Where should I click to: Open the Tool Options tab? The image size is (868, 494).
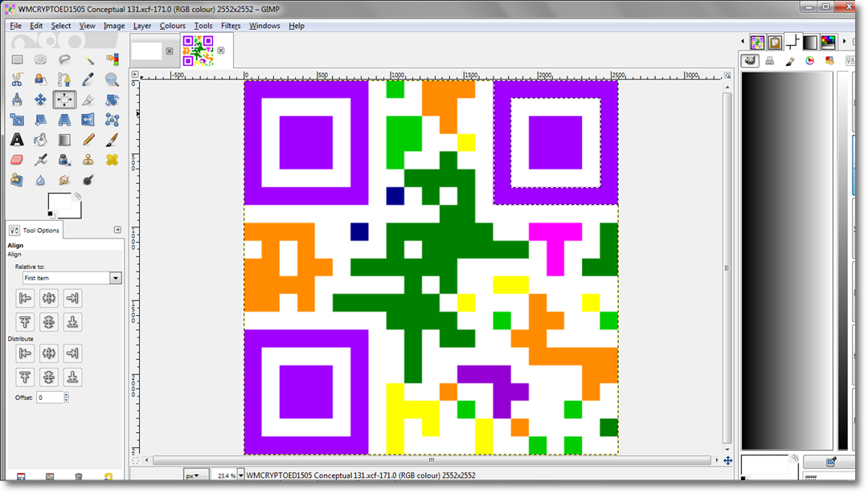[35, 230]
